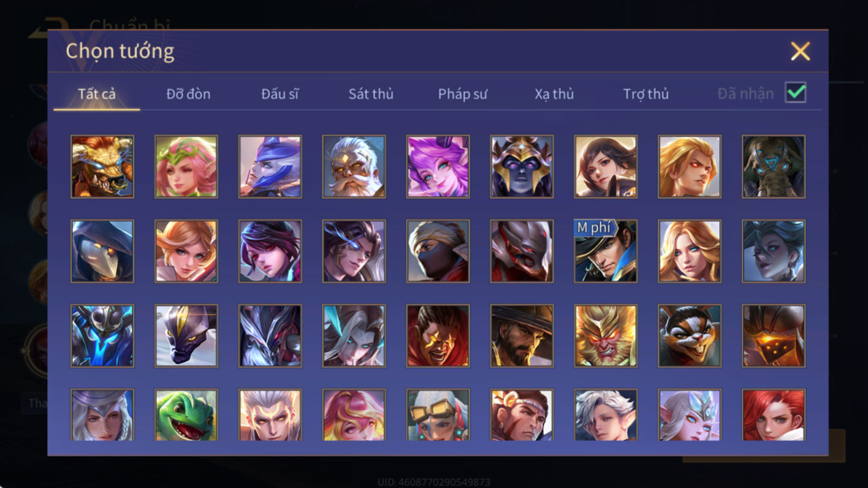Image resolution: width=868 pixels, height=488 pixels.
Task: Pick the red-haired woman hero portrait
Action: (x=773, y=415)
